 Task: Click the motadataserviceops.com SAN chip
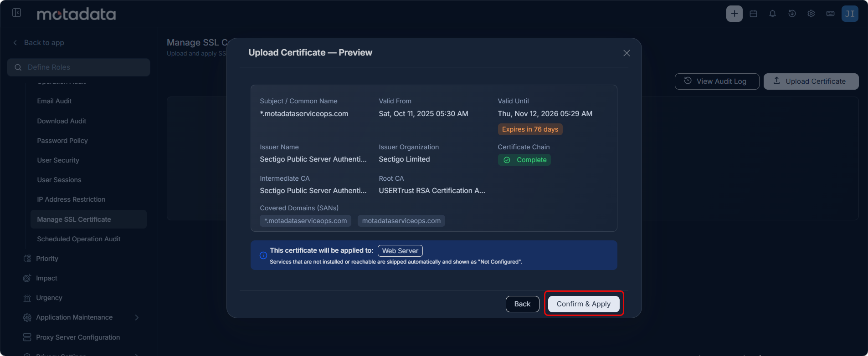coord(401,221)
